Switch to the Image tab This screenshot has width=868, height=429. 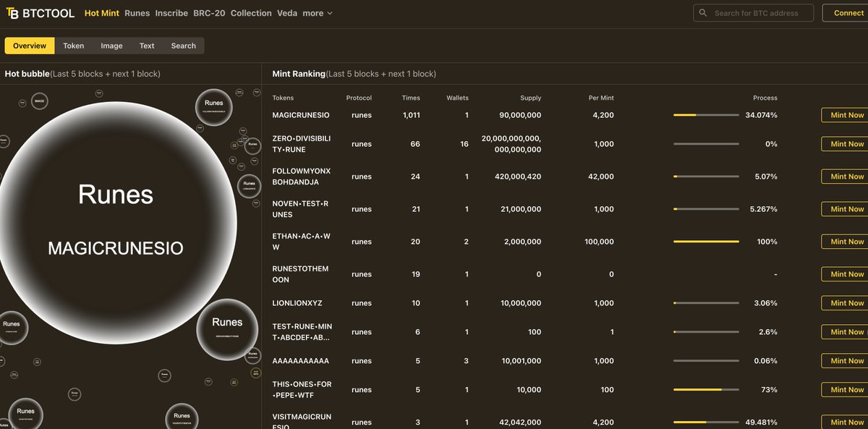pyautogui.click(x=111, y=46)
